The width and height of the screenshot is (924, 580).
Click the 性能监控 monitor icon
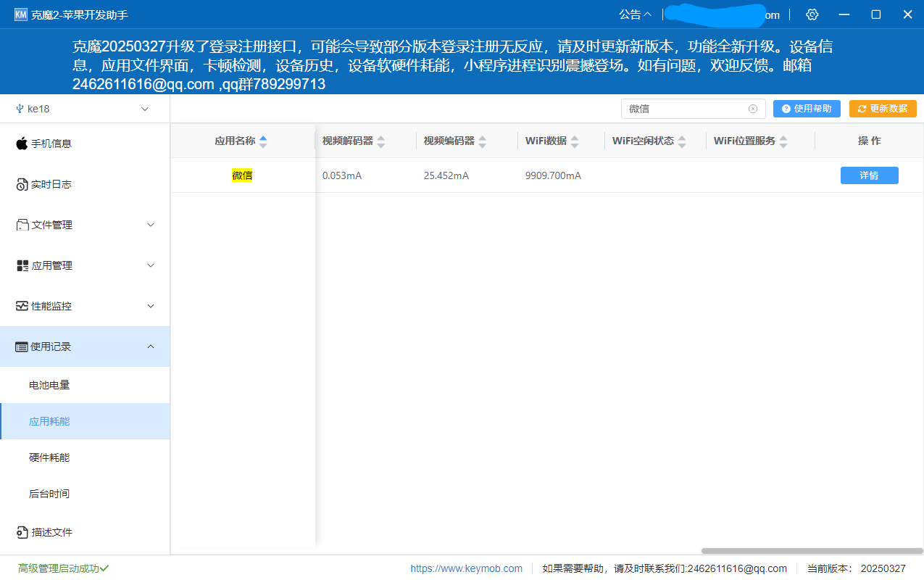pos(22,306)
